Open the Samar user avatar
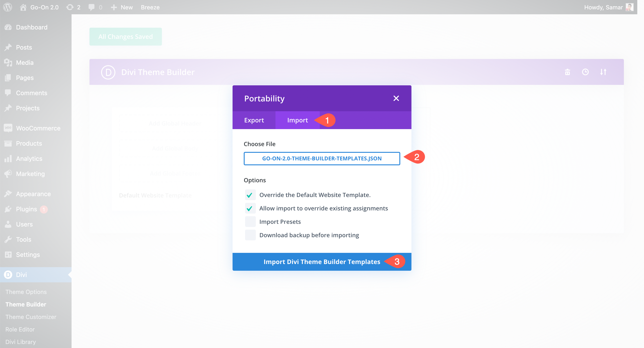This screenshot has height=348, width=644. point(629,7)
